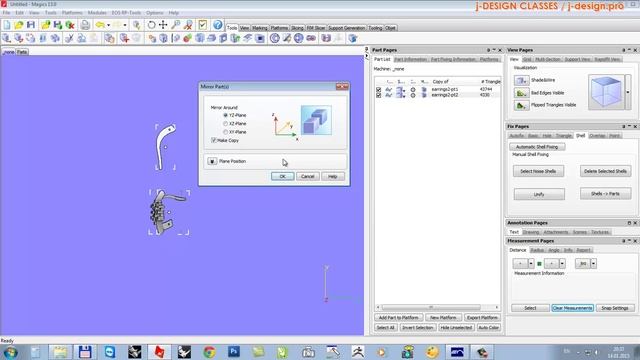
Task: Click the zoom with red X icon
Action: 188,25
